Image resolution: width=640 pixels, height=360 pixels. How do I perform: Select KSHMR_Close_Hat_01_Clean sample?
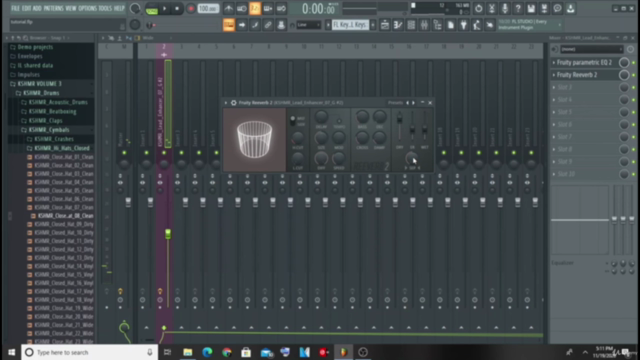point(64,157)
